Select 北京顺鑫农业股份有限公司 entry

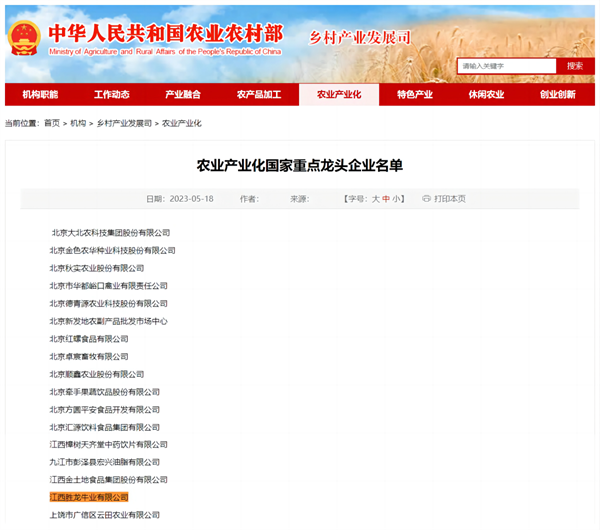click(x=97, y=374)
